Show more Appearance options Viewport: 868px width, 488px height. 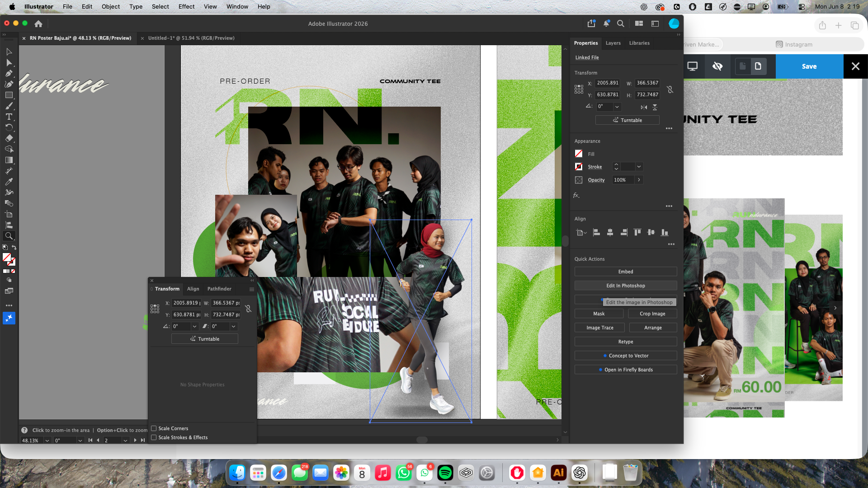(669, 206)
